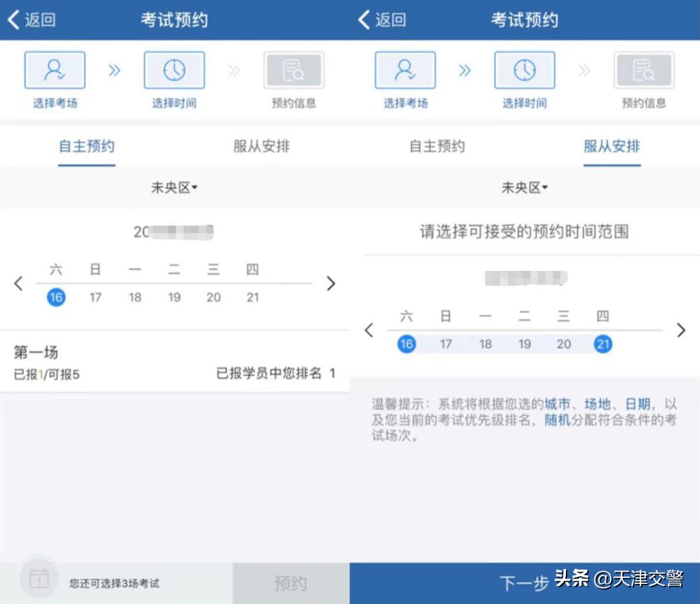Select the 选择考场 person icon on left screen
Screen dimensions: 700x604
54,69
